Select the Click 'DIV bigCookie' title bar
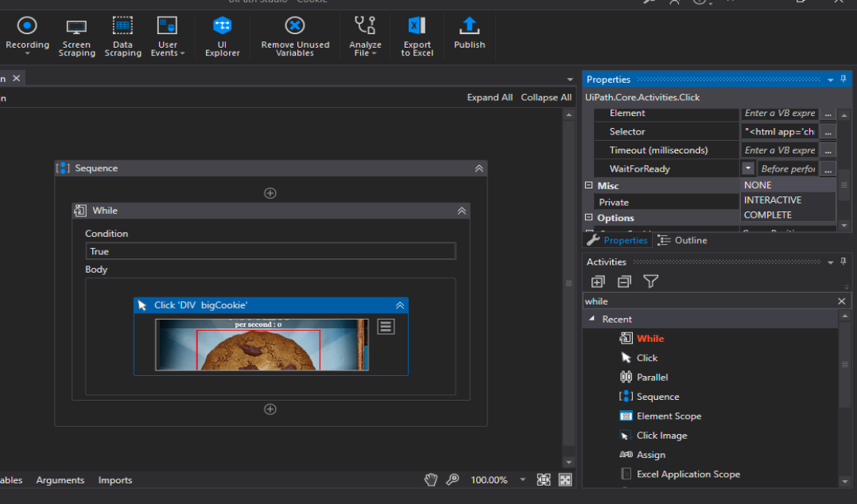The image size is (857, 504). point(270,305)
